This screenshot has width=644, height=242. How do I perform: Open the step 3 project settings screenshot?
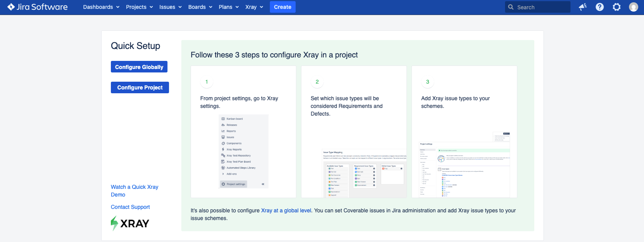464,165
